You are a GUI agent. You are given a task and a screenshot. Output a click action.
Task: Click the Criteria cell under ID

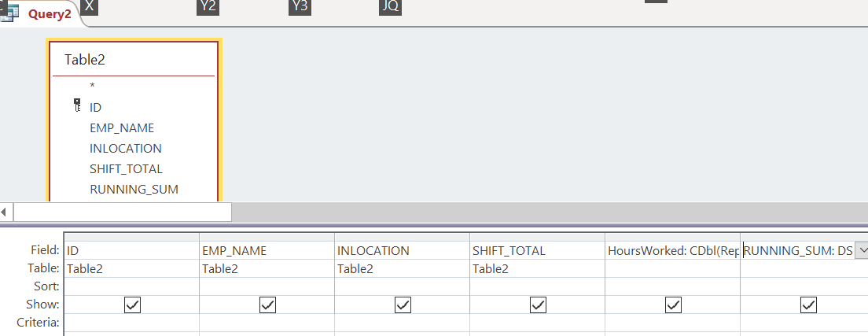coord(132,323)
